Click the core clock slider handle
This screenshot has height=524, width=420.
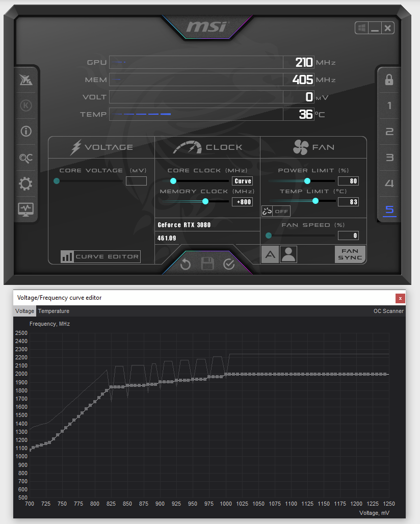click(173, 181)
